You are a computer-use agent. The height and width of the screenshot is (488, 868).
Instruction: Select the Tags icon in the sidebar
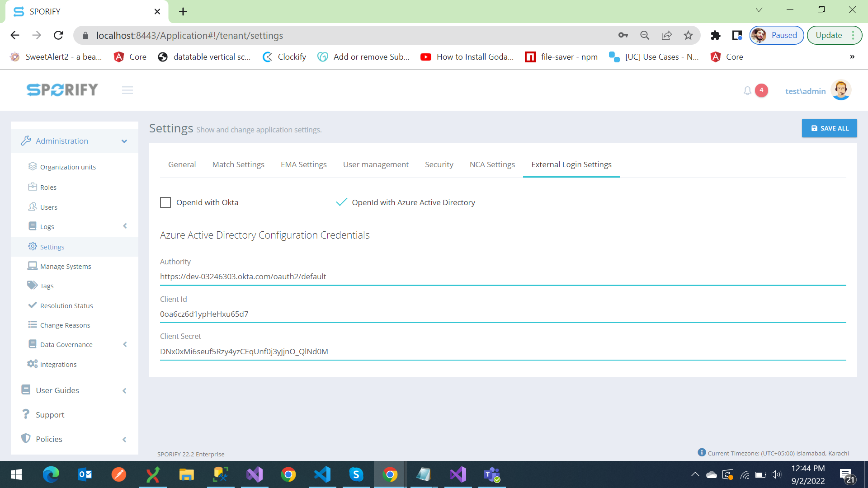pyautogui.click(x=32, y=285)
